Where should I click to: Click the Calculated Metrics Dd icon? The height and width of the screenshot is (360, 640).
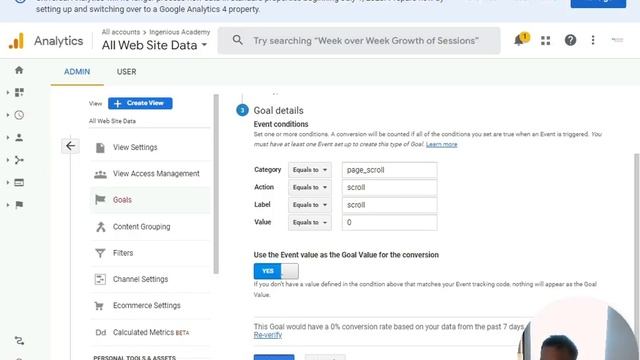click(x=100, y=332)
